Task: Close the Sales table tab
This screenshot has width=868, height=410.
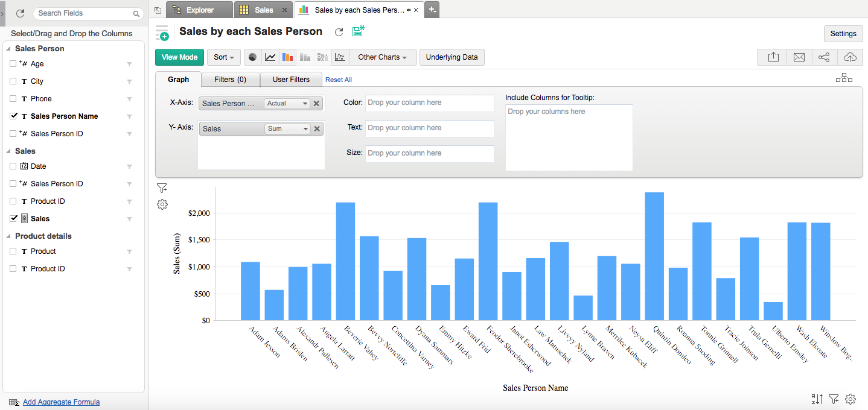Action: click(285, 10)
